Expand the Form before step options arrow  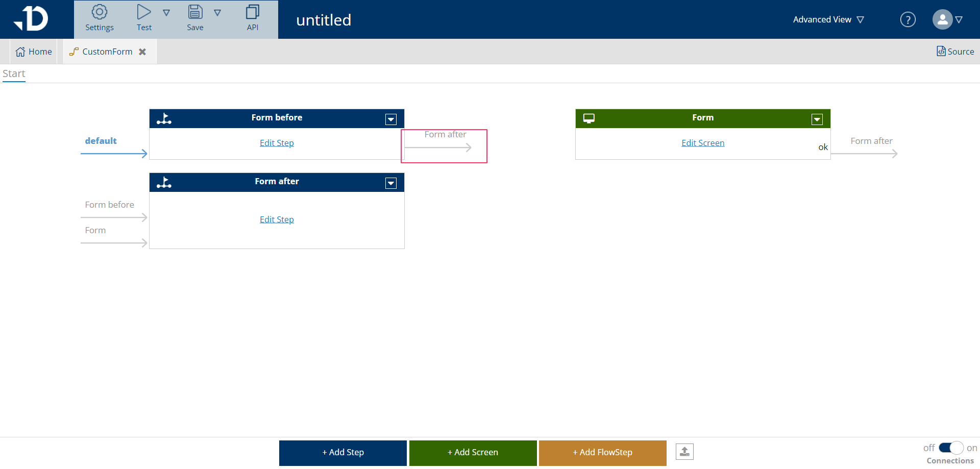391,119
